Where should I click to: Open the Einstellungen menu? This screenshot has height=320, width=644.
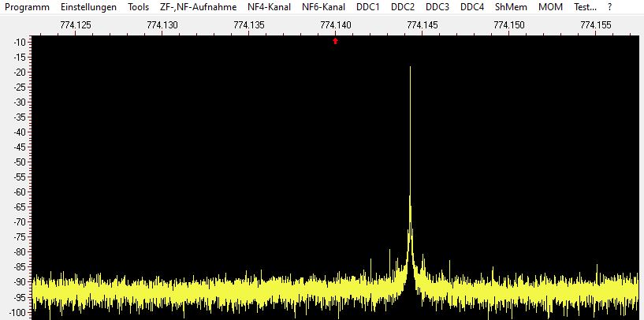tap(88, 7)
